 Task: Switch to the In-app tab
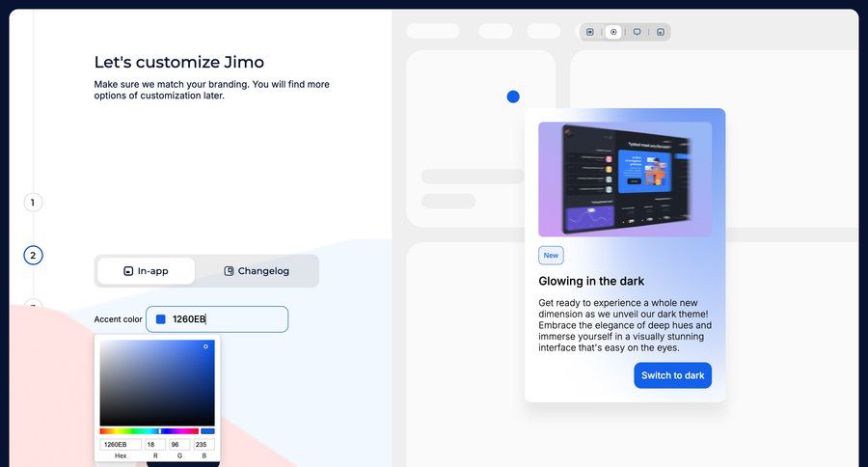(x=147, y=271)
